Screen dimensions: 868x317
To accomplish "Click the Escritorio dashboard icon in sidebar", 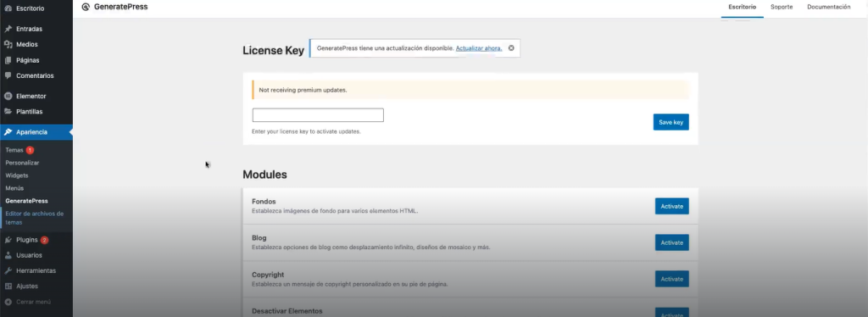I will pyautogui.click(x=8, y=8).
